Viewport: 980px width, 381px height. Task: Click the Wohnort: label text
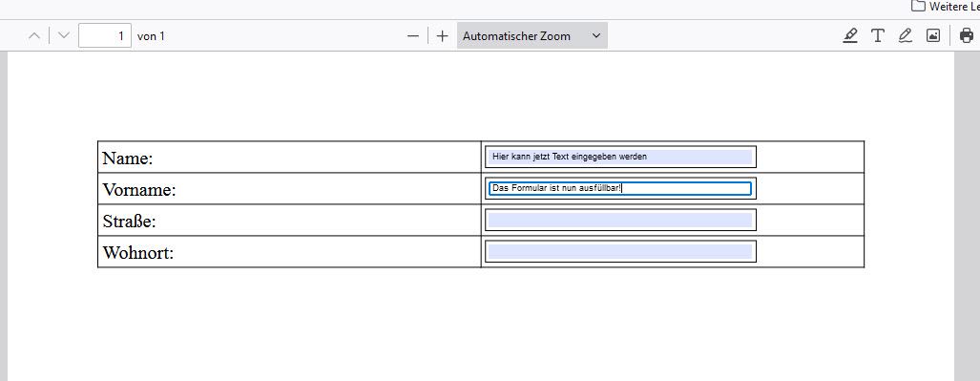[x=138, y=253]
